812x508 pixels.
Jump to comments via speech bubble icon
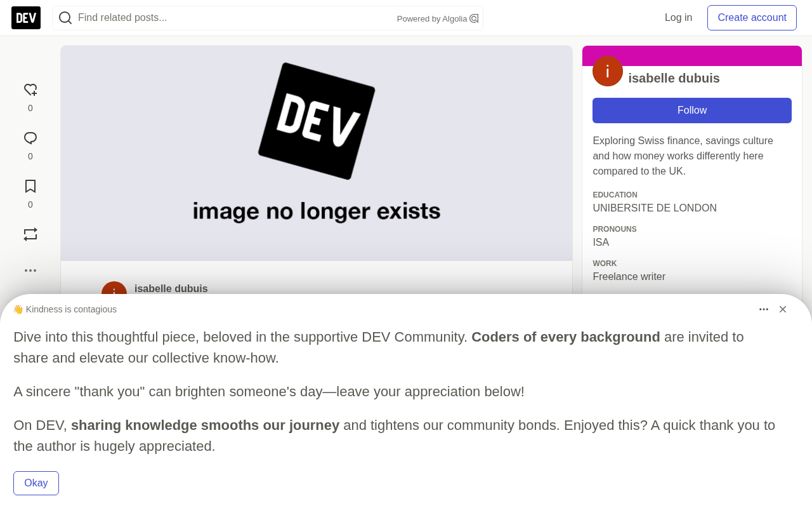click(30, 138)
